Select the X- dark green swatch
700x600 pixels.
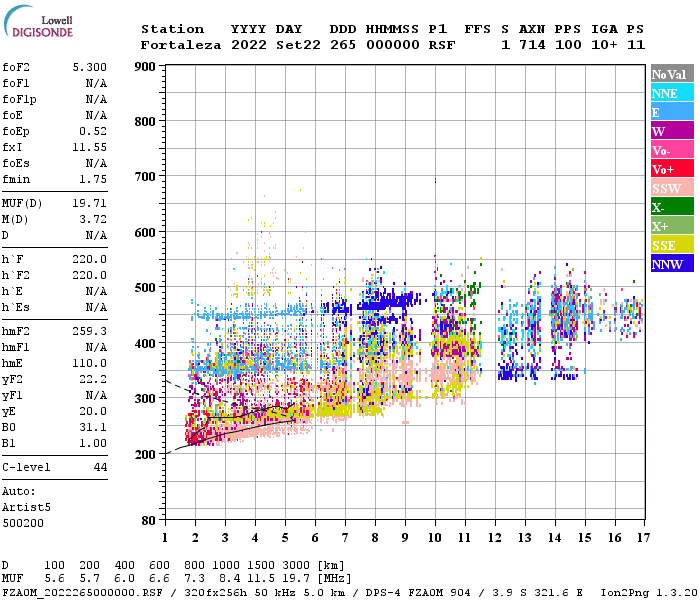pos(672,207)
